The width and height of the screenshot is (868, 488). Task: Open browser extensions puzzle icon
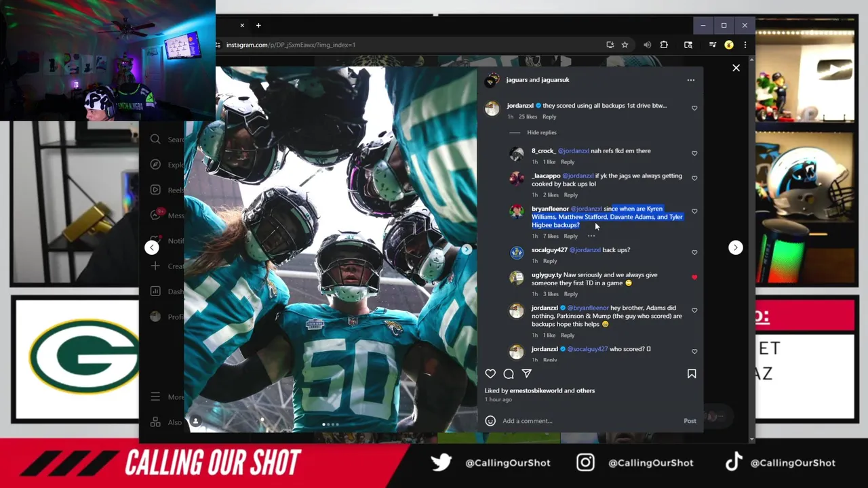pos(664,45)
